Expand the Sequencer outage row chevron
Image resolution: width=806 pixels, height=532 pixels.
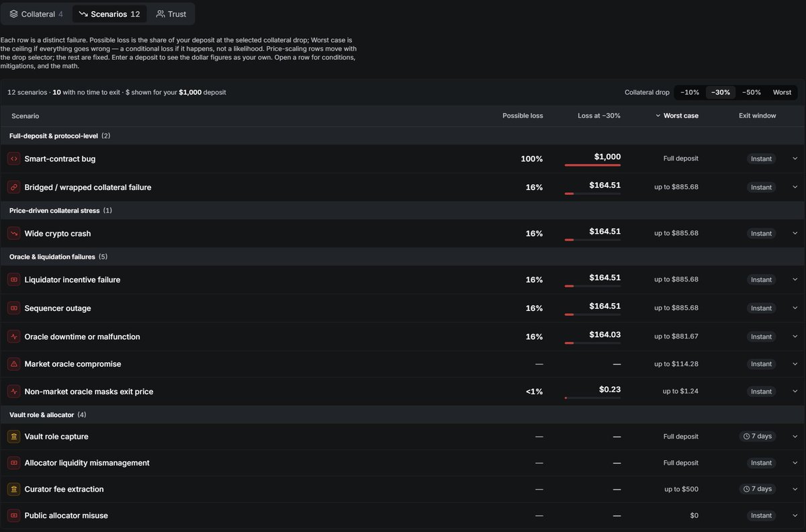[795, 308]
